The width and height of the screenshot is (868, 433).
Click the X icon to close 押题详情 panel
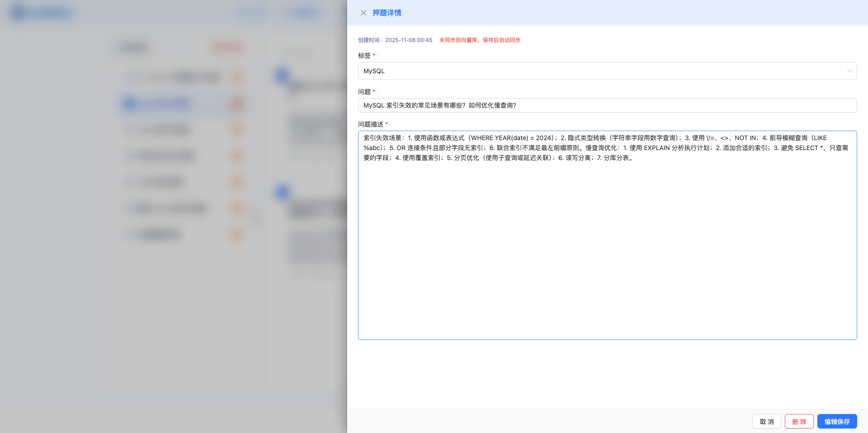tap(363, 13)
